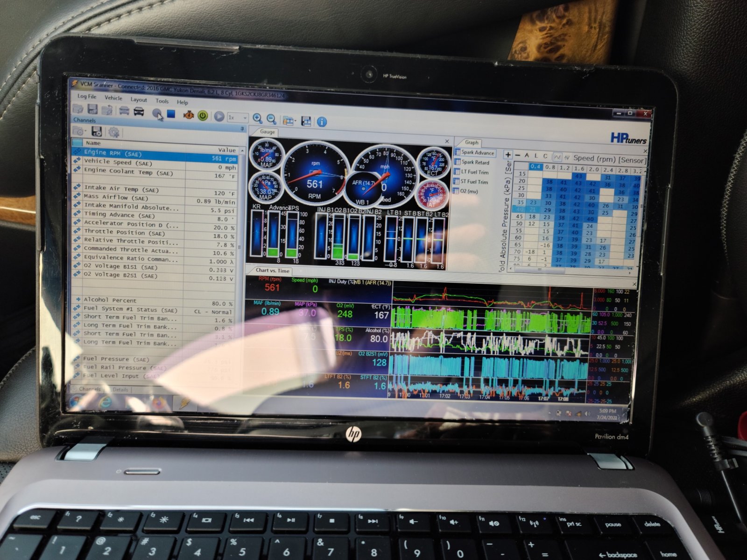Close the Gauge panel with its X
The height and width of the screenshot is (560, 747).
click(447, 141)
